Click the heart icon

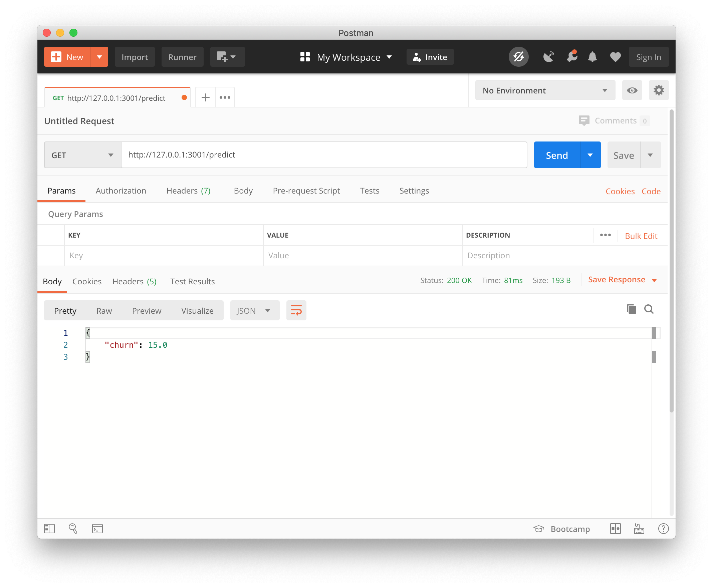coord(615,57)
